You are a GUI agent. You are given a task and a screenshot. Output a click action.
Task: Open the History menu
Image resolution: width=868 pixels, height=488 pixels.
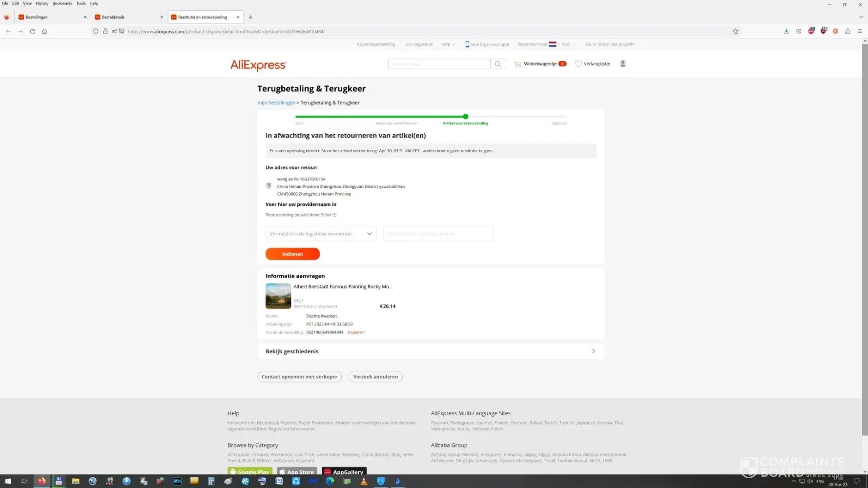(x=42, y=3)
